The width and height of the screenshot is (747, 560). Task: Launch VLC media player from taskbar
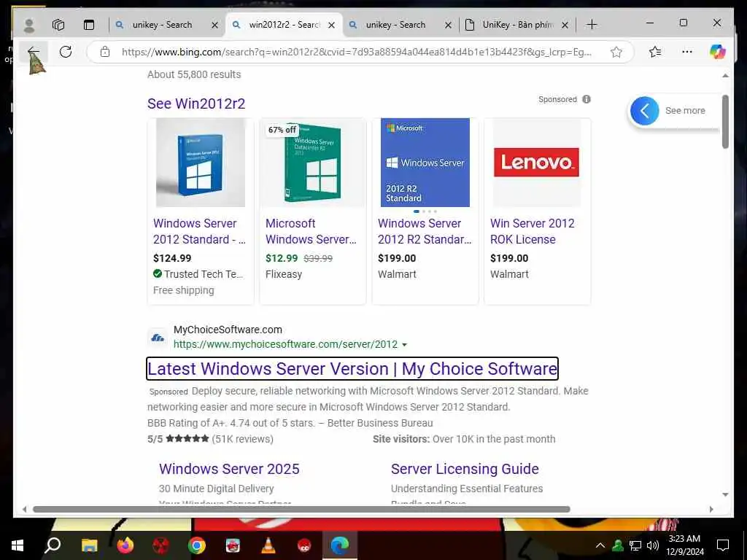[268, 545]
